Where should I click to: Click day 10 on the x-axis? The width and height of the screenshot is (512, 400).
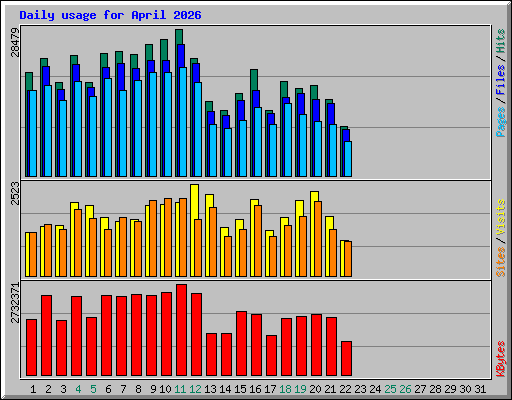(x=165, y=389)
